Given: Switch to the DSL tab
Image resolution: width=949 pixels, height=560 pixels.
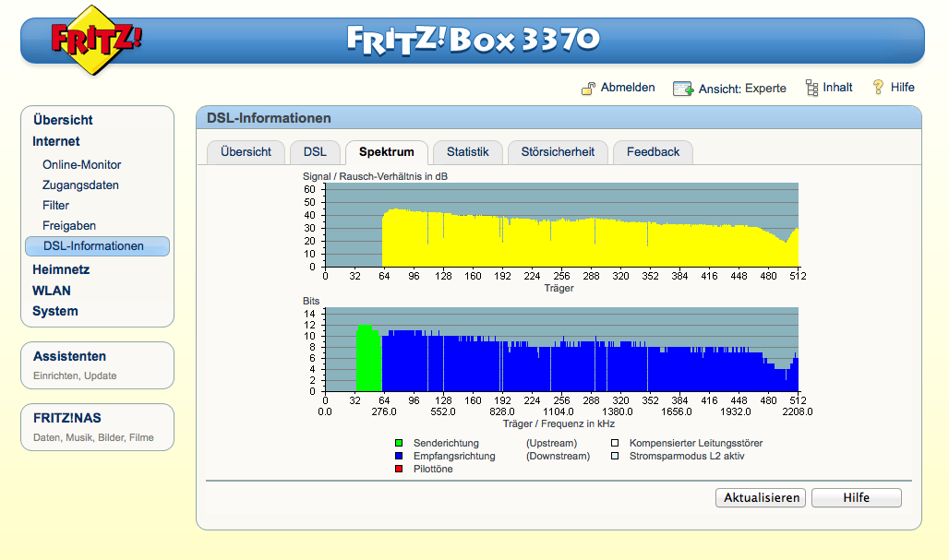Looking at the screenshot, I should [315, 152].
